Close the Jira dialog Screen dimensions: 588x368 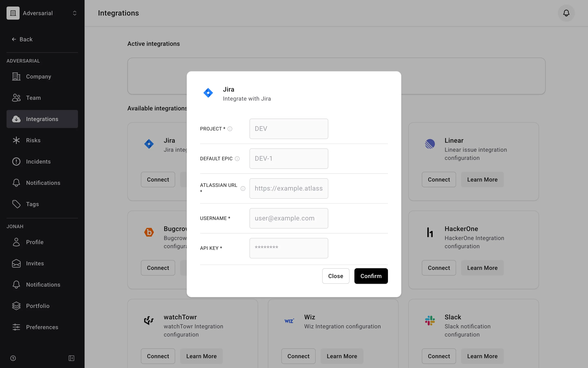click(x=336, y=276)
